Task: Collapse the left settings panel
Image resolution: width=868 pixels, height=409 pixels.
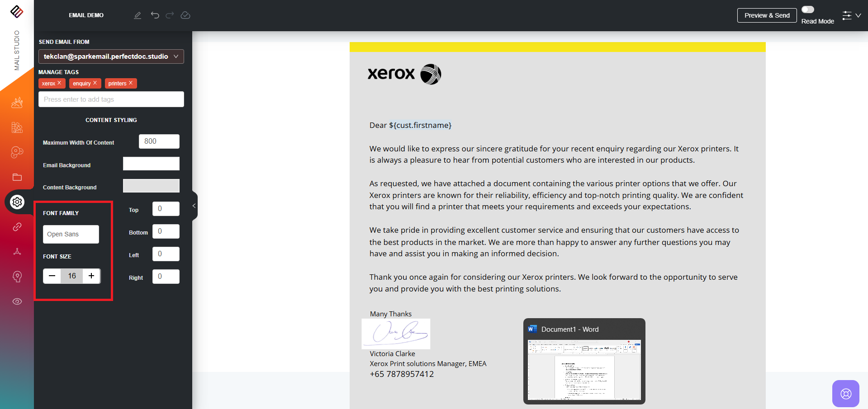Action: [194, 206]
